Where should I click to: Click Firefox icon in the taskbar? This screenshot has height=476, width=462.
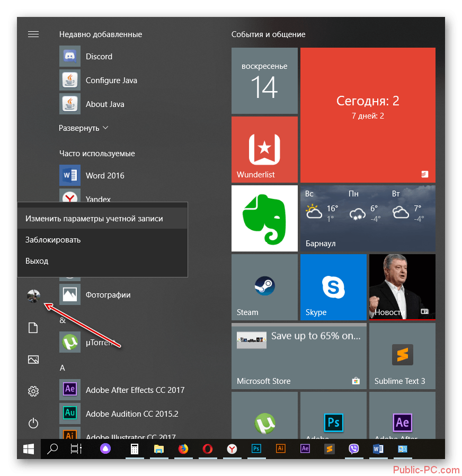point(183,449)
